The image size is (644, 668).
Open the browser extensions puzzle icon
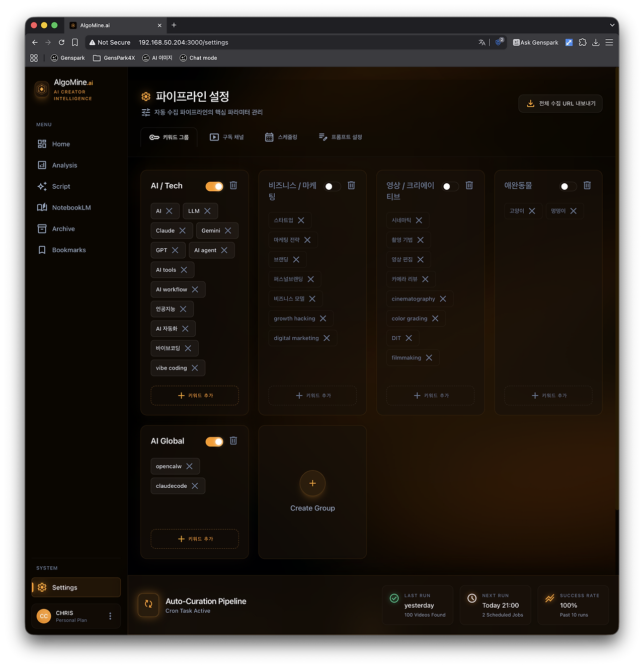click(x=583, y=42)
